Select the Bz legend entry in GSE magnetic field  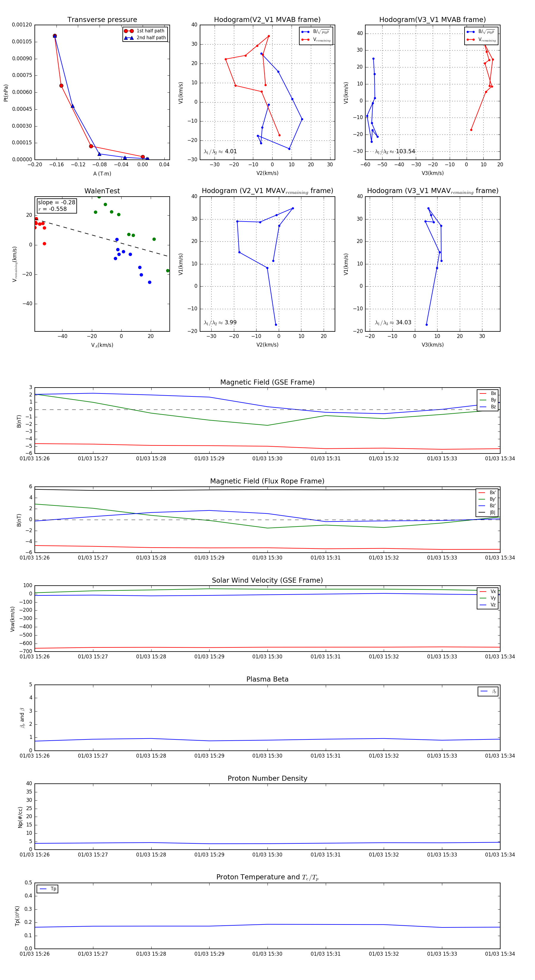(x=488, y=407)
